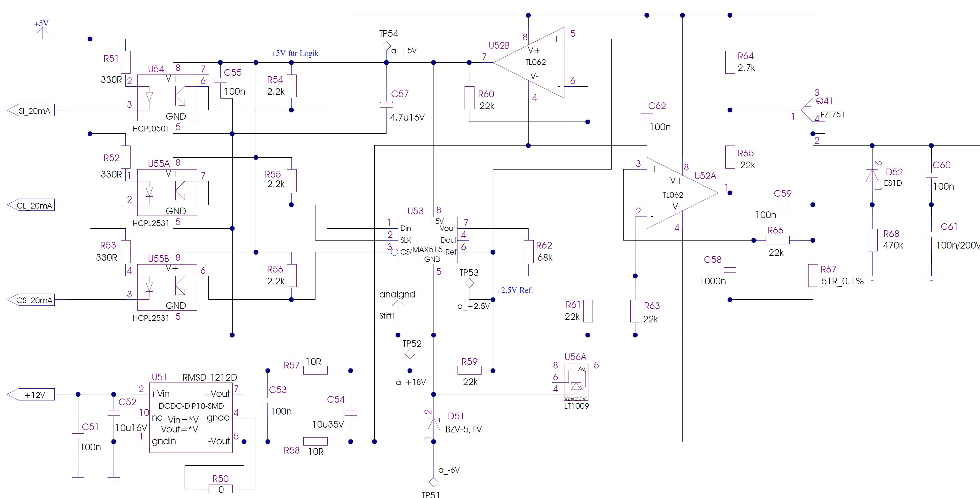Click the D52 ES1D diode symbol
The height and width of the screenshot is (498, 980).
pyautogui.click(x=872, y=175)
